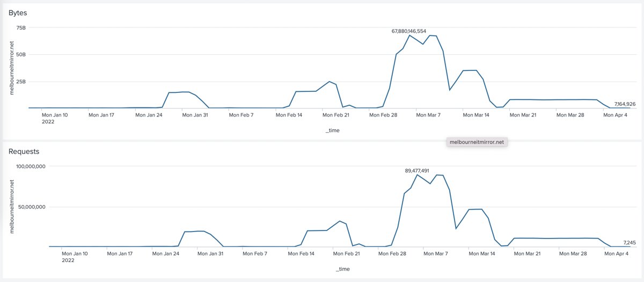Click the Requests chart vertical axis title

click(13, 207)
